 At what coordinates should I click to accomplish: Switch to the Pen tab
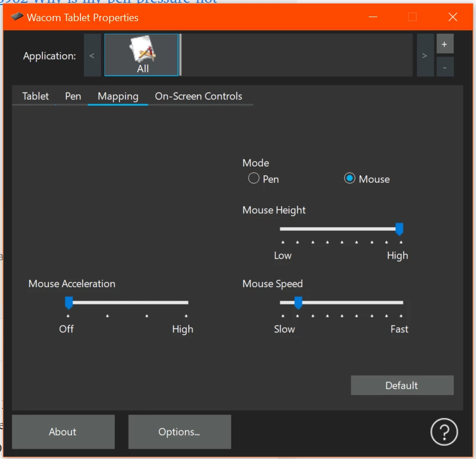point(73,96)
